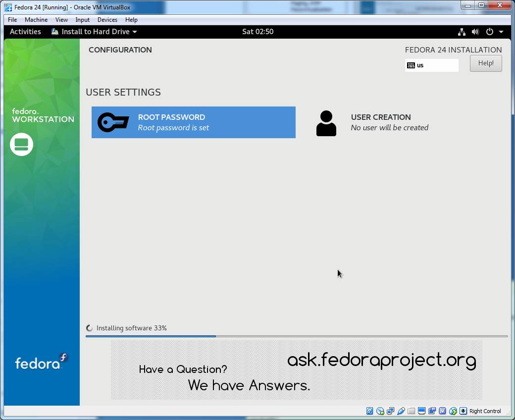Click the Sat 02:50 clock
Screen dimensions: 515x420
pos(258,32)
